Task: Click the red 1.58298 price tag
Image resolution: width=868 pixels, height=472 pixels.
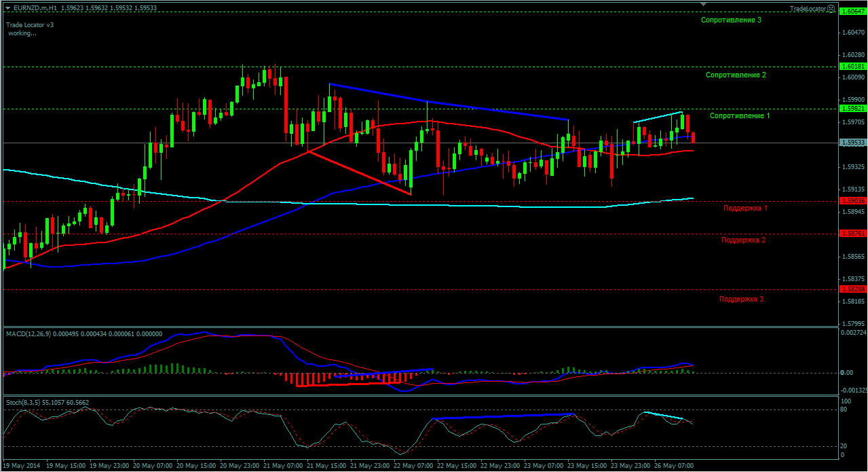Action: tap(852, 289)
